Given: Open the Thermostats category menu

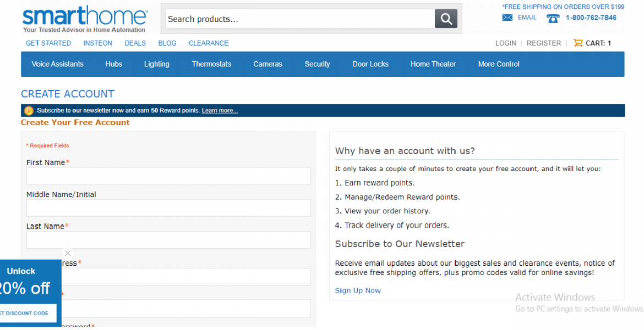Looking at the screenshot, I should (211, 64).
